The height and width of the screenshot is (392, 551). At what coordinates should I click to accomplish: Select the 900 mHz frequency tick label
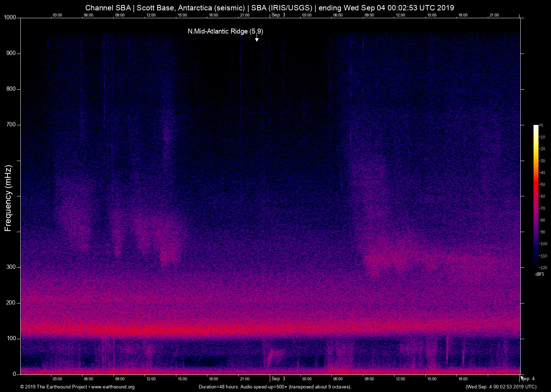pyautogui.click(x=11, y=53)
